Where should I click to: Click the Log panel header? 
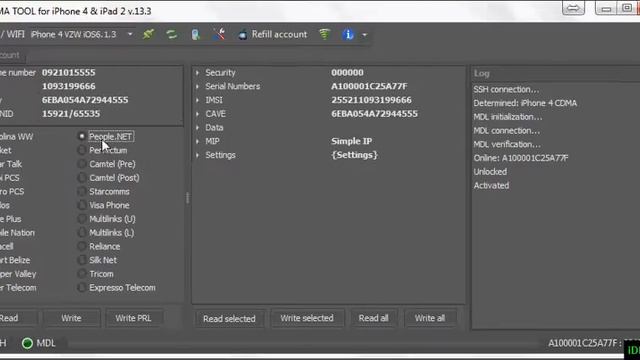pyautogui.click(x=556, y=73)
